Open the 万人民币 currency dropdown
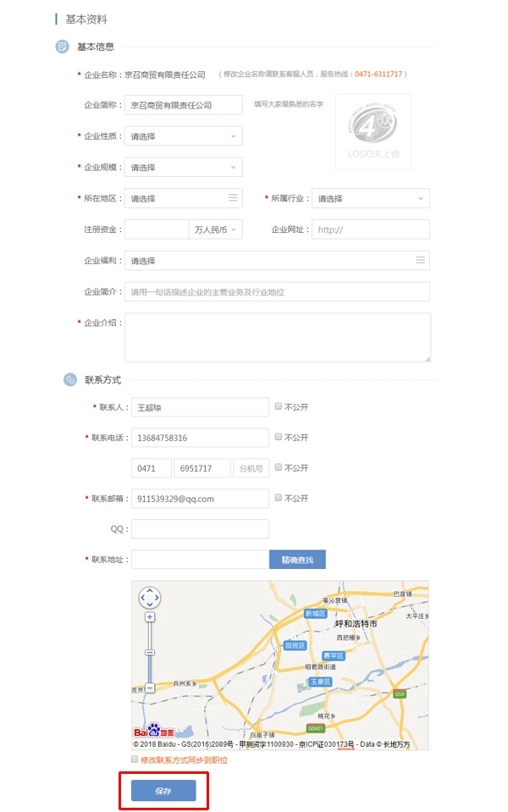The image size is (508, 812). (x=215, y=229)
